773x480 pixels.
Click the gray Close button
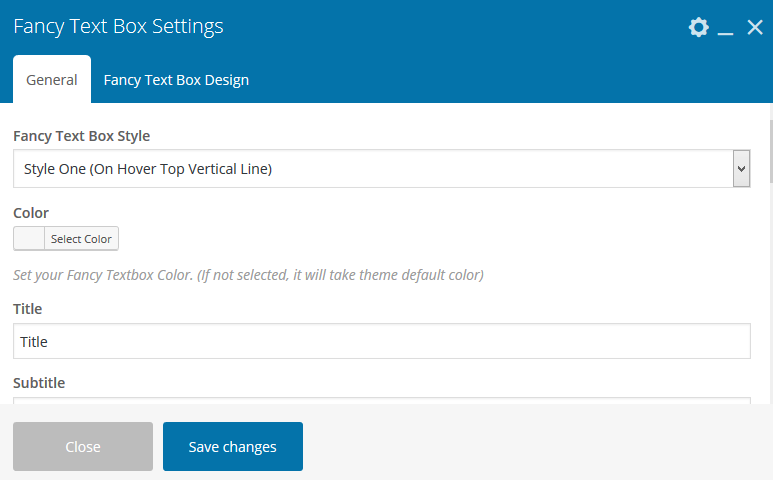(x=83, y=446)
